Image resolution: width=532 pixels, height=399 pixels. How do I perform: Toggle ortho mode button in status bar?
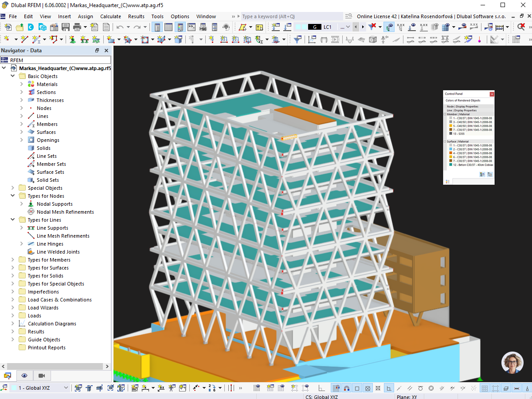[x=388, y=388]
